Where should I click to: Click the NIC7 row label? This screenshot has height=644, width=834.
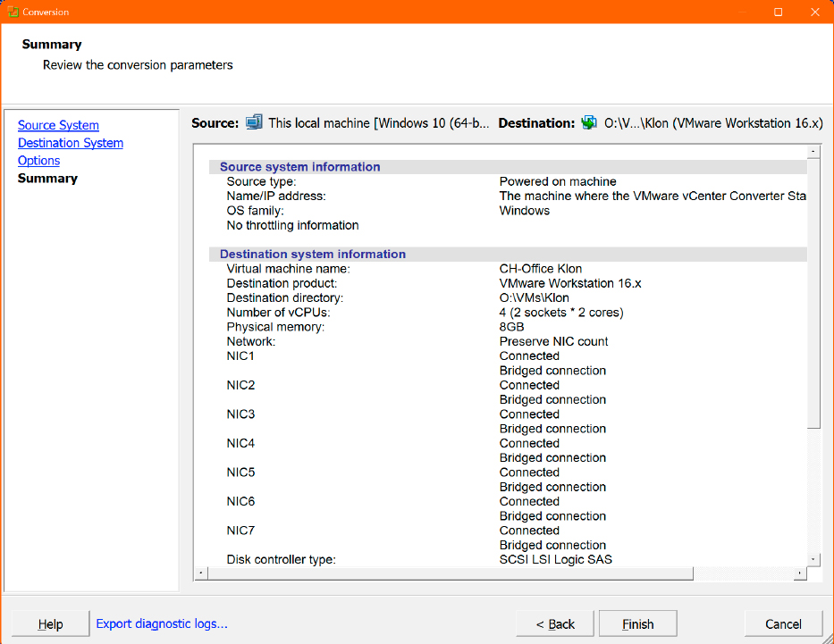coord(240,531)
